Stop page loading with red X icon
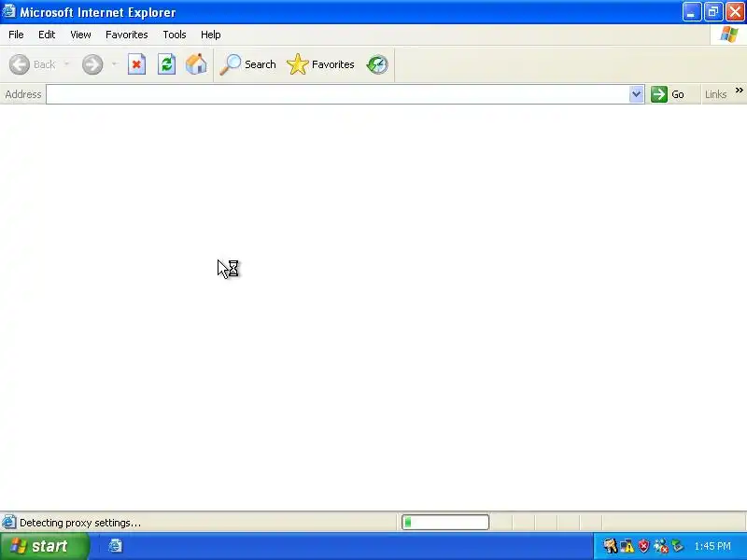This screenshot has height=560, width=747. click(x=136, y=64)
